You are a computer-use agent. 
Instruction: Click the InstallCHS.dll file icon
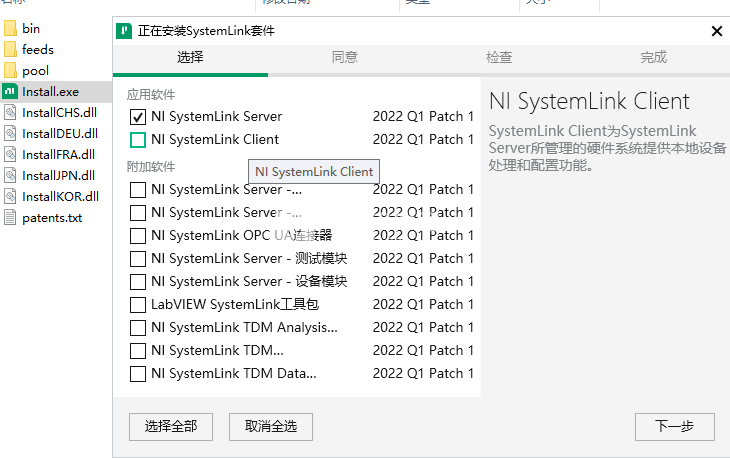coord(10,113)
